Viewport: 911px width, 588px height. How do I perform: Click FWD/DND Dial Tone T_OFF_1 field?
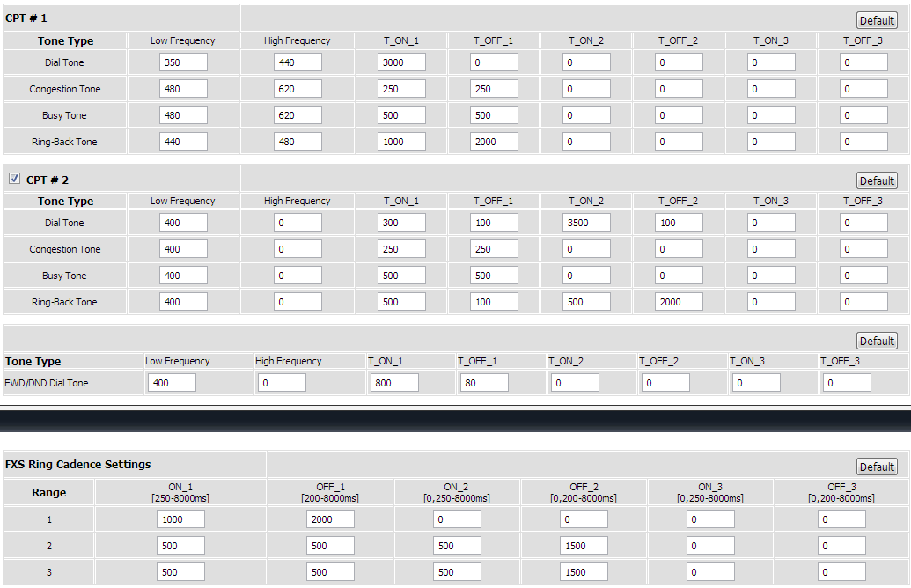click(x=484, y=383)
